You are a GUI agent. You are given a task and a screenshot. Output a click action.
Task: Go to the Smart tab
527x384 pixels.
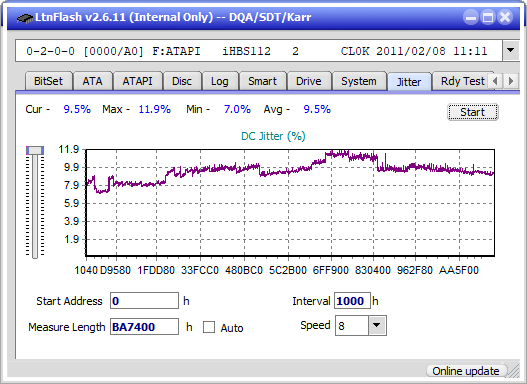click(262, 81)
